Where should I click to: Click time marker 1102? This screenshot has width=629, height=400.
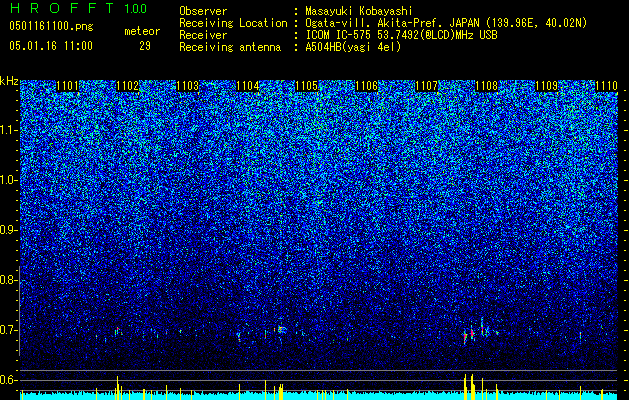pyautogui.click(x=128, y=86)
